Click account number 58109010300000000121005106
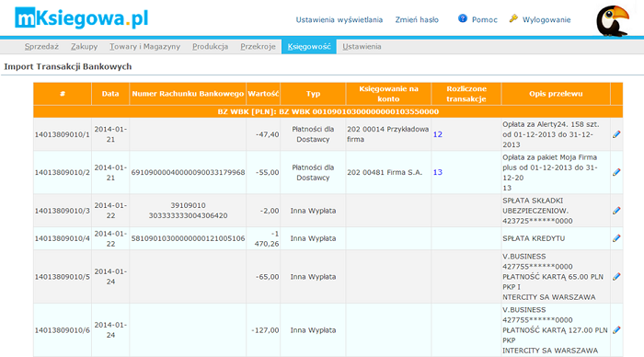 click(x=188, y=238)
